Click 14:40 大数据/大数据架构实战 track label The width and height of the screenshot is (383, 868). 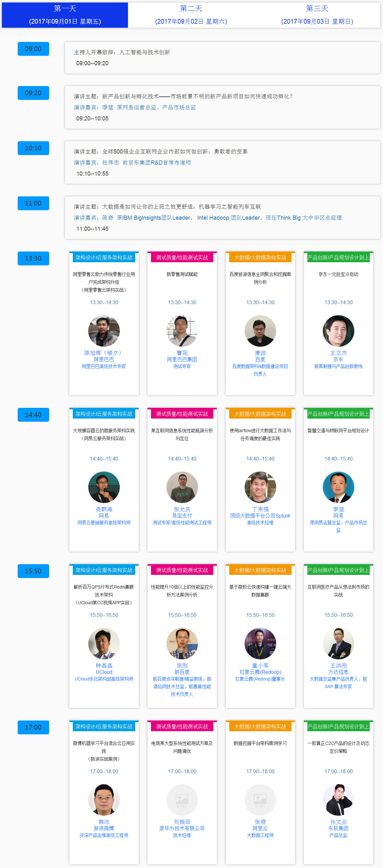click(x=260, y=414)
